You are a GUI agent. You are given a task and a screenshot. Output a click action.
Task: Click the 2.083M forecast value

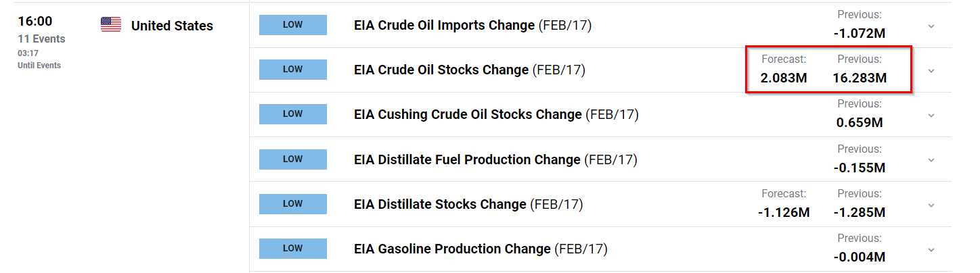[784, 78]
